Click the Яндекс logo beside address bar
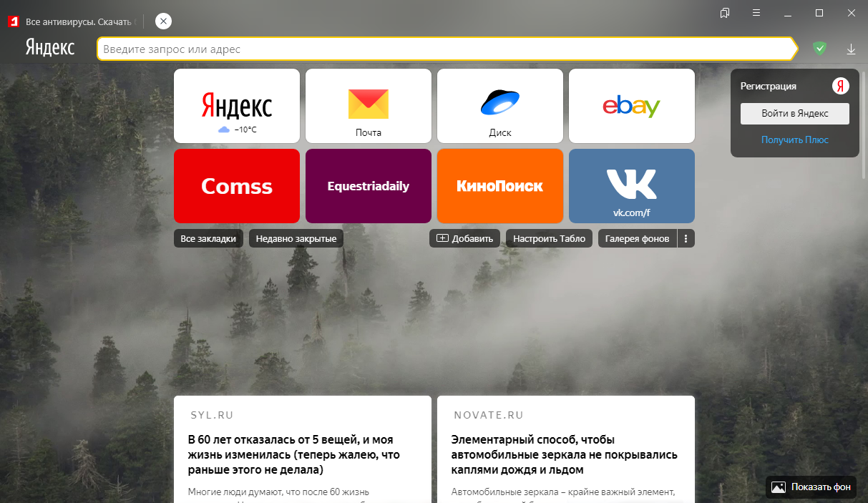The height and width of the screenshot is (503, 868). click(x=50, y=48)
